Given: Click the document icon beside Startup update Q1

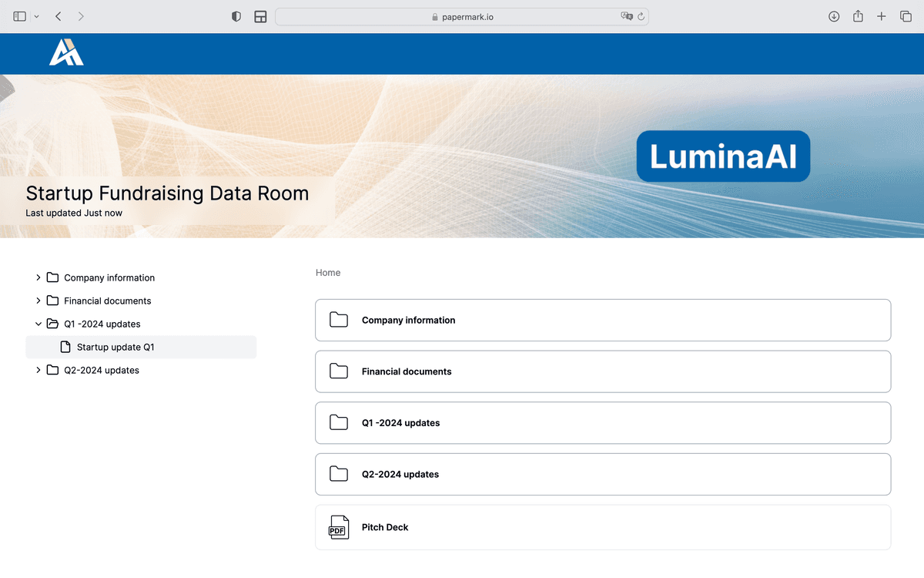Looking at the screenshot, I should 64,347.
